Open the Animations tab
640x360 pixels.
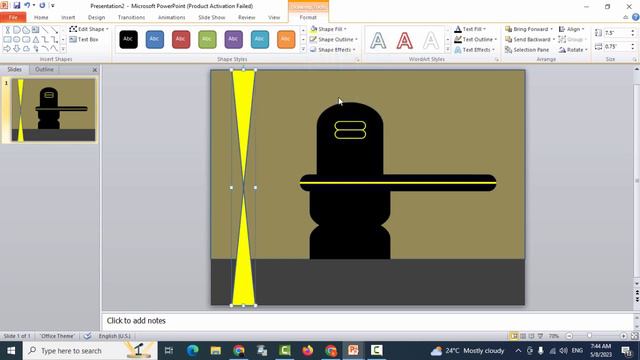click(171, 18)
